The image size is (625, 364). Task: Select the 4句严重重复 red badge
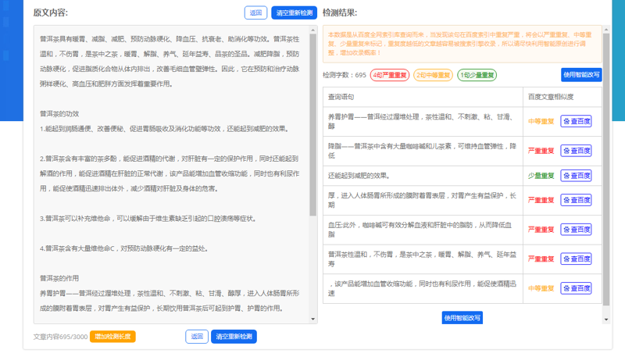coord(390,75)
